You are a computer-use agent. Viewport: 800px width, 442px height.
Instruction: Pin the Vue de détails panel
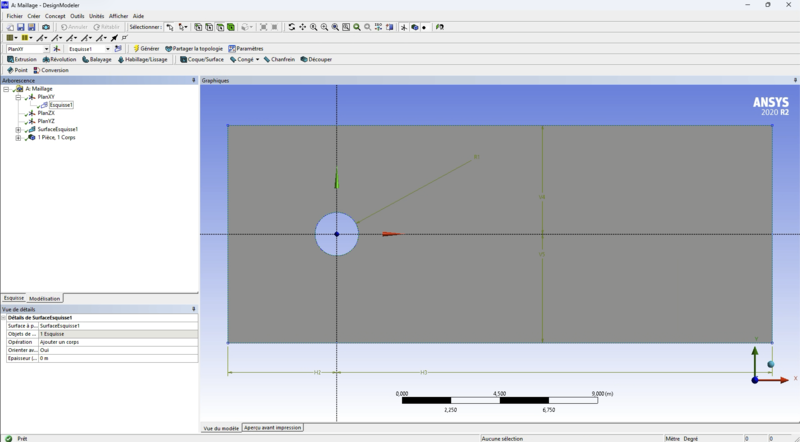(193, 309)
